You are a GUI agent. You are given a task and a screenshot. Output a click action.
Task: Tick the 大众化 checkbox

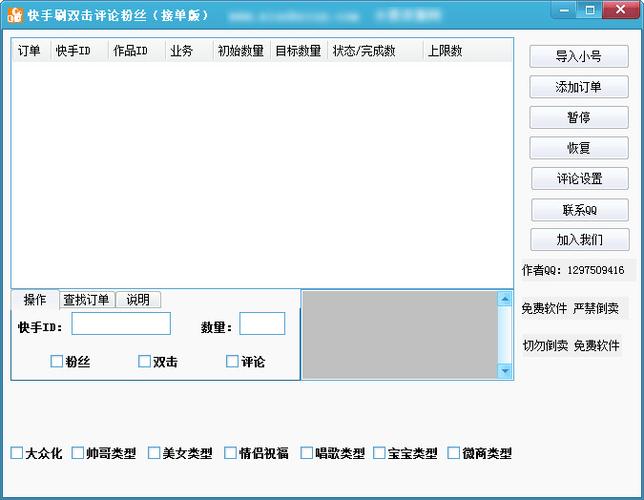(17, 453)
